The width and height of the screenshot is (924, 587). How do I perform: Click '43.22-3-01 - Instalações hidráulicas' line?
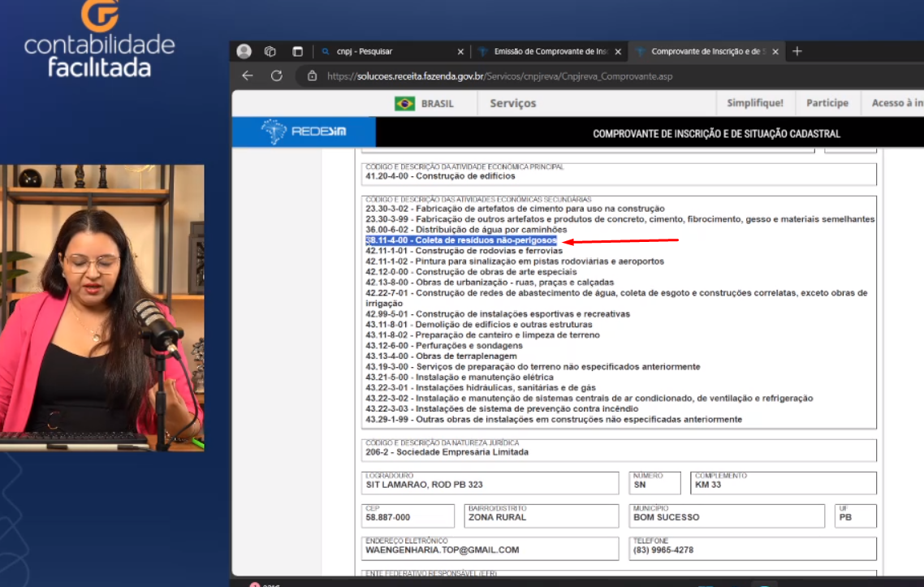coord(480,388)
